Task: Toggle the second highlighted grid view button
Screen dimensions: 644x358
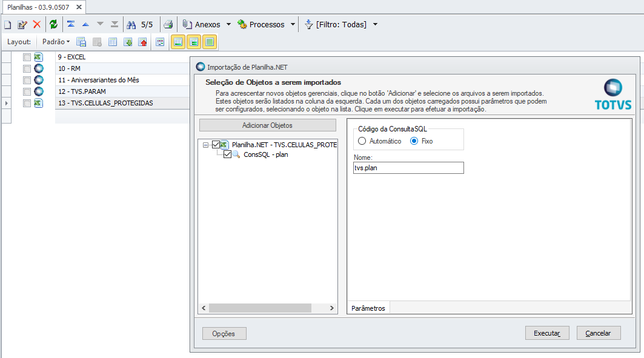Action: pyautogui.click(x=194, y=42)
